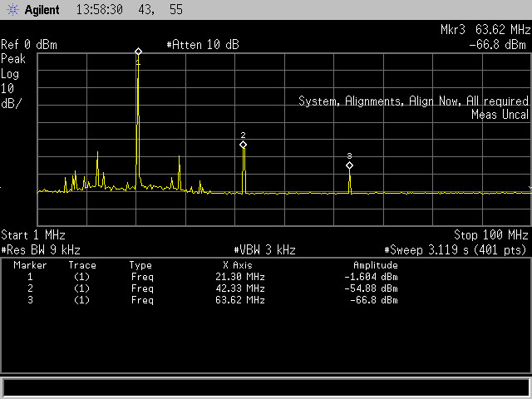
Task: Click the Meas Uncal warning
Action: [x=500, y=115]
